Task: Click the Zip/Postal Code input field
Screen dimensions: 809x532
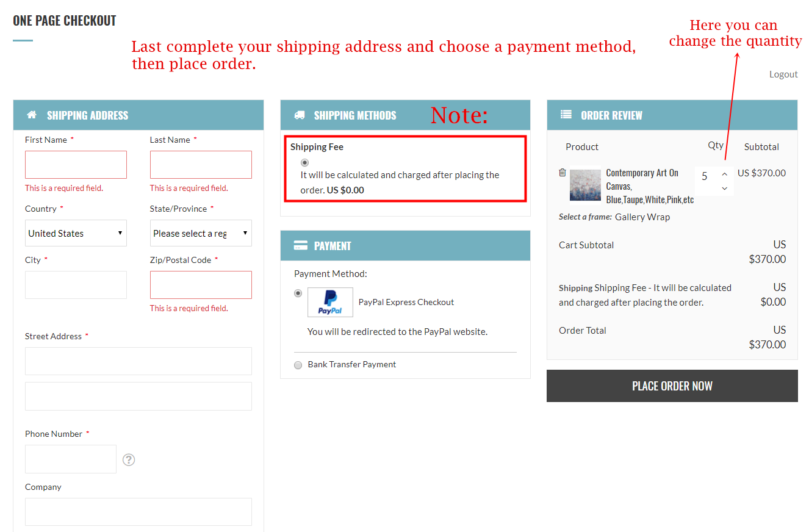Action: tap(201, 284)
